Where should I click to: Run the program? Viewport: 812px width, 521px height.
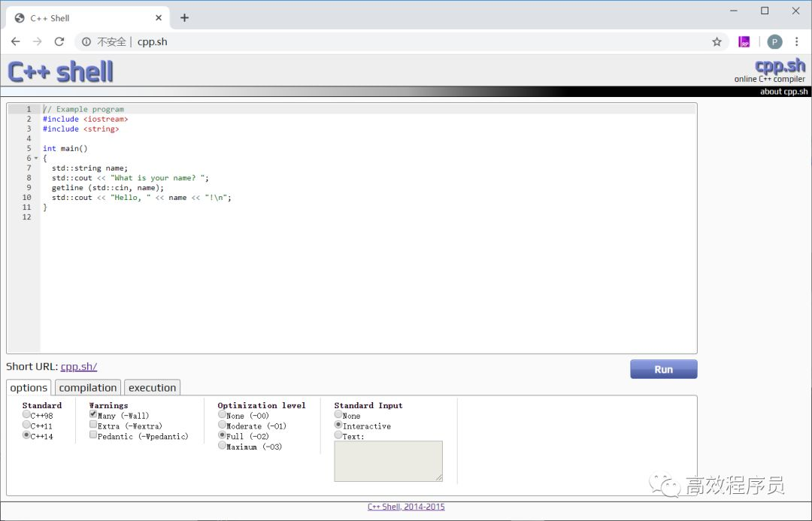coord(663,369)
